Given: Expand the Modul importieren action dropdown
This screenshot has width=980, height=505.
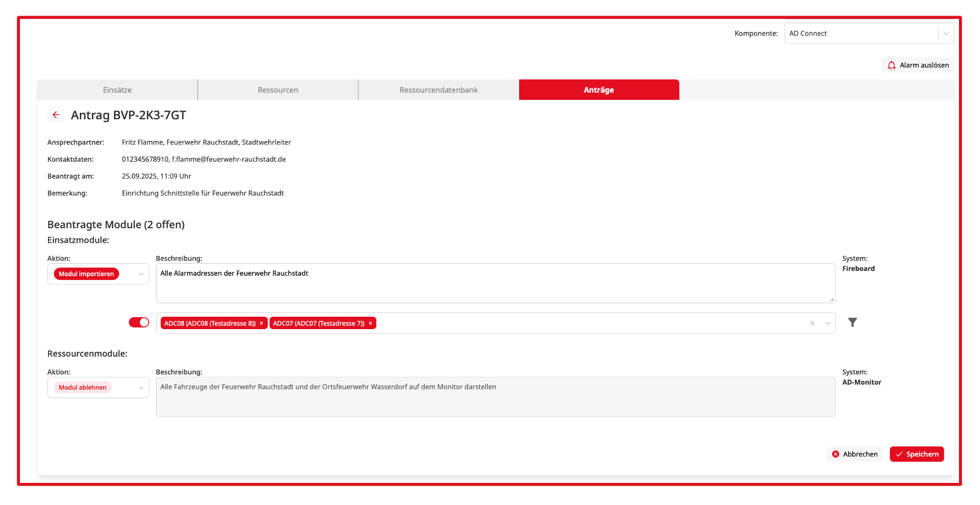Looking at the screenshot, I should [141, 274].
